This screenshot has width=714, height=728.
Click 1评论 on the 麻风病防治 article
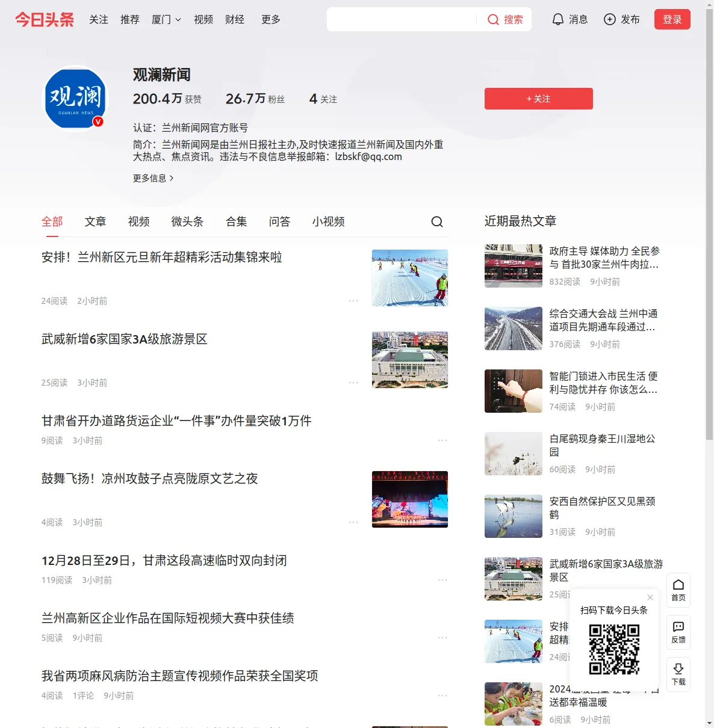tap(83, 696)
